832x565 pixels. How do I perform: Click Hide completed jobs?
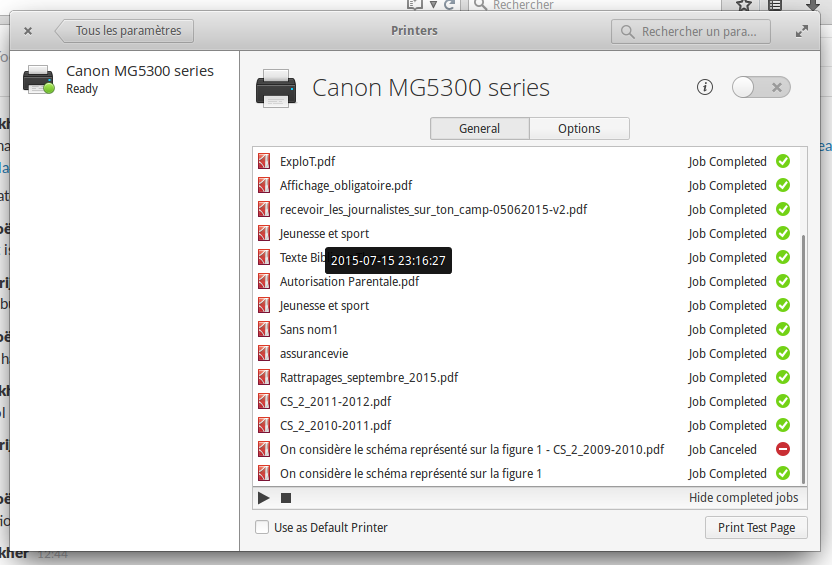pos(743,498)
